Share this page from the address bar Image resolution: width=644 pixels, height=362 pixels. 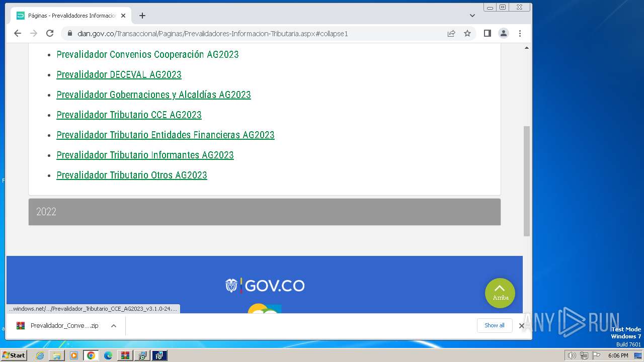pyautogui.click(x=451, y=33)
